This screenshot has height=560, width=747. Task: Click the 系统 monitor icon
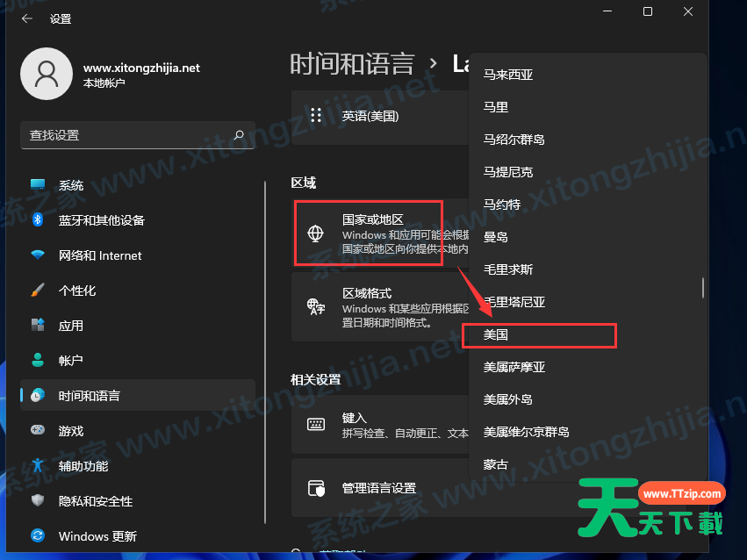(x=38, y=184)
